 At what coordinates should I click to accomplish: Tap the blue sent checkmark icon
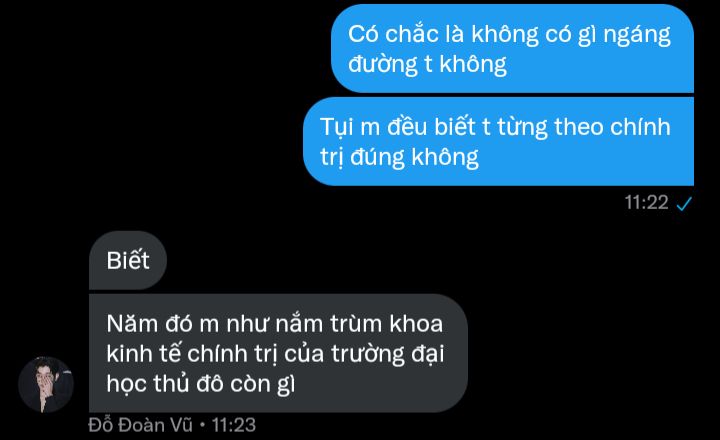click(x=684, y=203)
